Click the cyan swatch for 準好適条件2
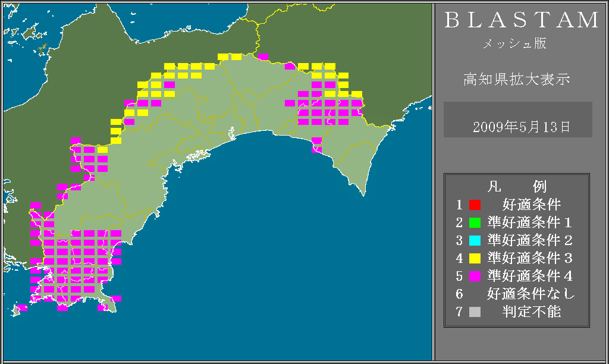Screen dimensions: 609x364 click(x=475, y=240)
